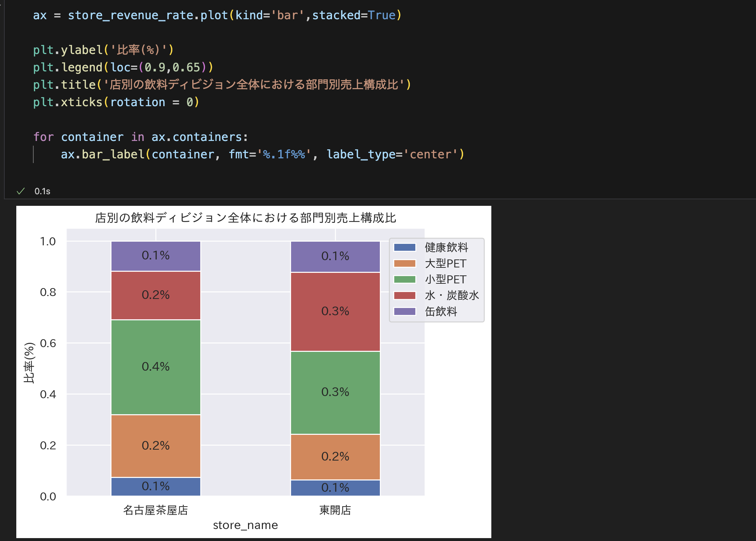Viewport: 756px width, 541px height.
Task: Select the 0.4% green segment of 名古屋茶屋店
Action: point(156,367)
